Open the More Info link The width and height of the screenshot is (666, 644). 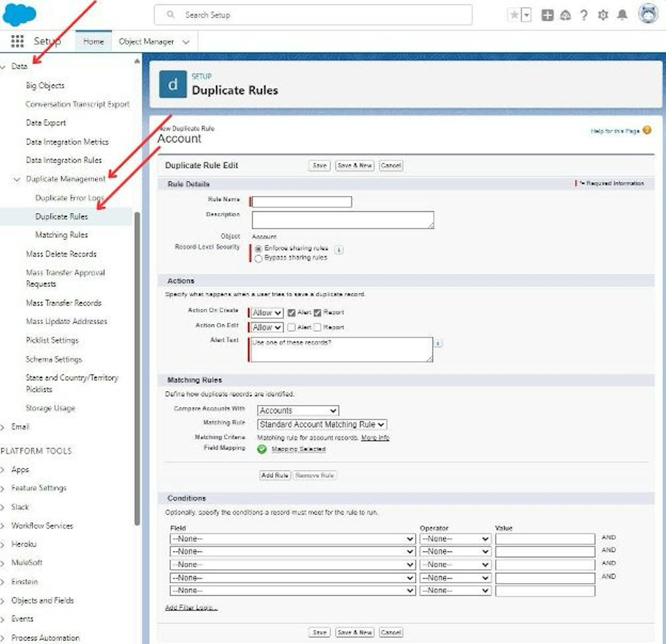pos(375,437)
